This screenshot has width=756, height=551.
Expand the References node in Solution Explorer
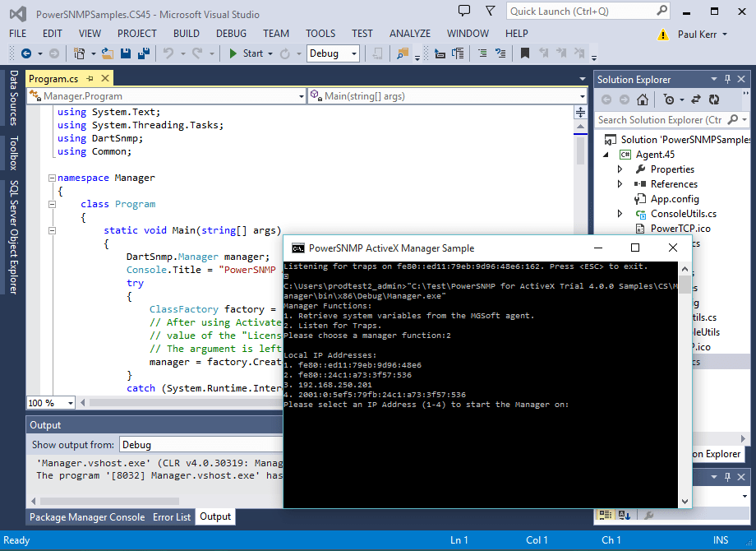click(x=620, y=184)
